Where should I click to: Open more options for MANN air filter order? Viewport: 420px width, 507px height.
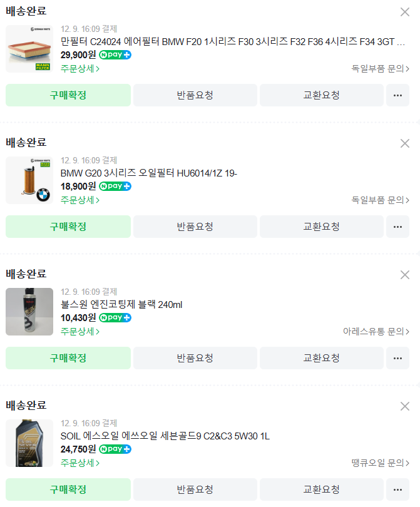click(397, 95)
